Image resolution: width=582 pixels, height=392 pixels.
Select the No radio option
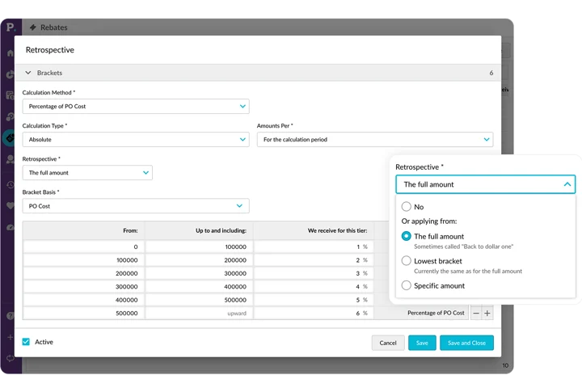(406, 206)
